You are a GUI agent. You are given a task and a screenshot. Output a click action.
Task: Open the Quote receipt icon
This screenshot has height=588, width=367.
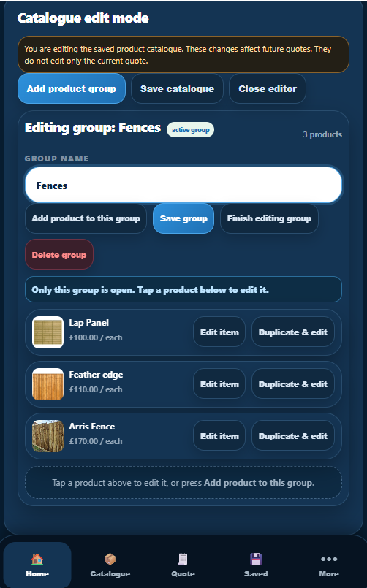click(183, 559)
